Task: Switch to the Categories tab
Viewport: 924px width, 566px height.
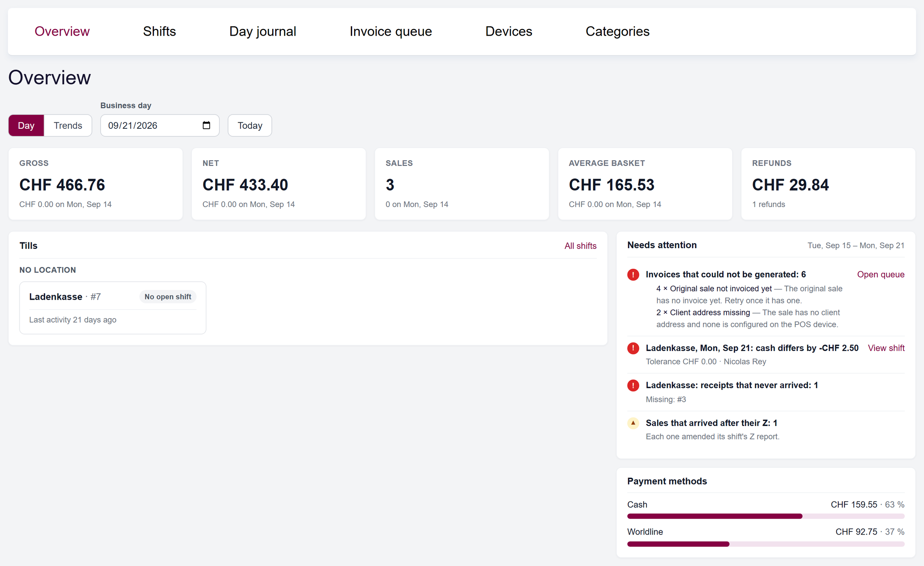Action: (618, 31)
